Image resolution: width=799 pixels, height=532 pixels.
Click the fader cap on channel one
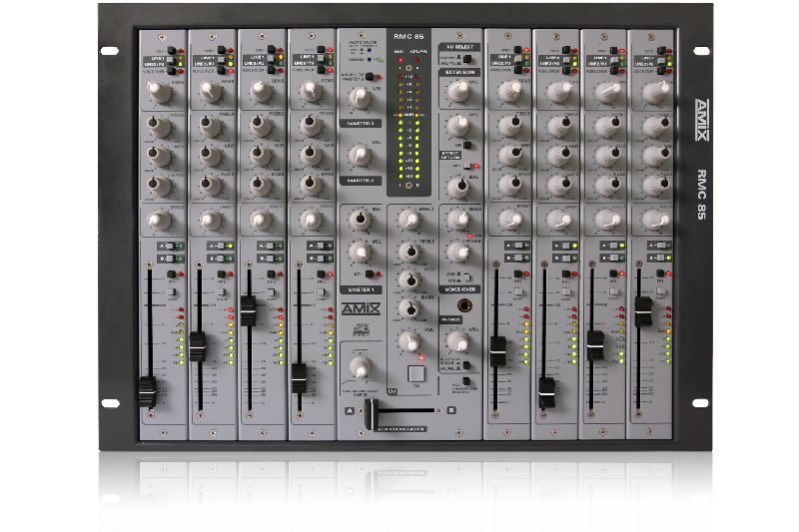148,391
